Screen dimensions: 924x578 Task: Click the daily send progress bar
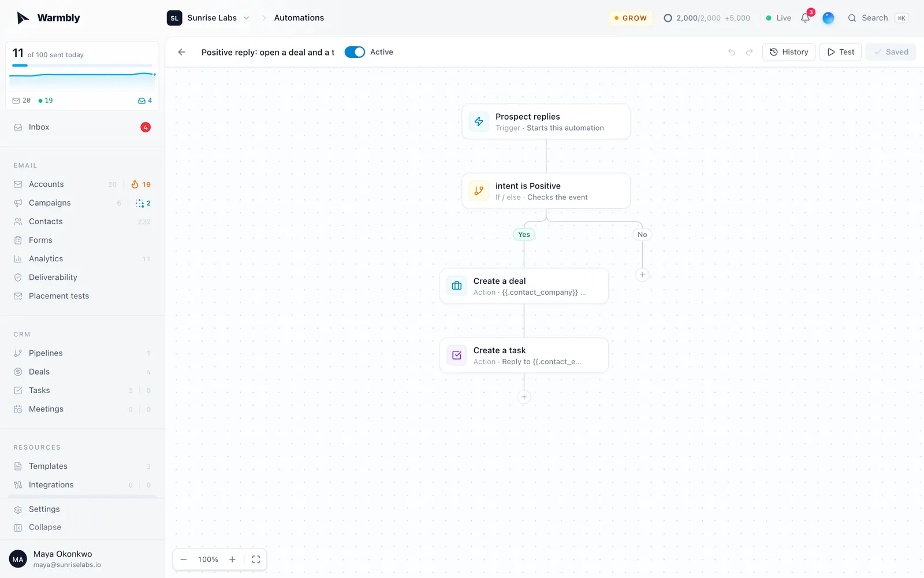pos(82,65)
